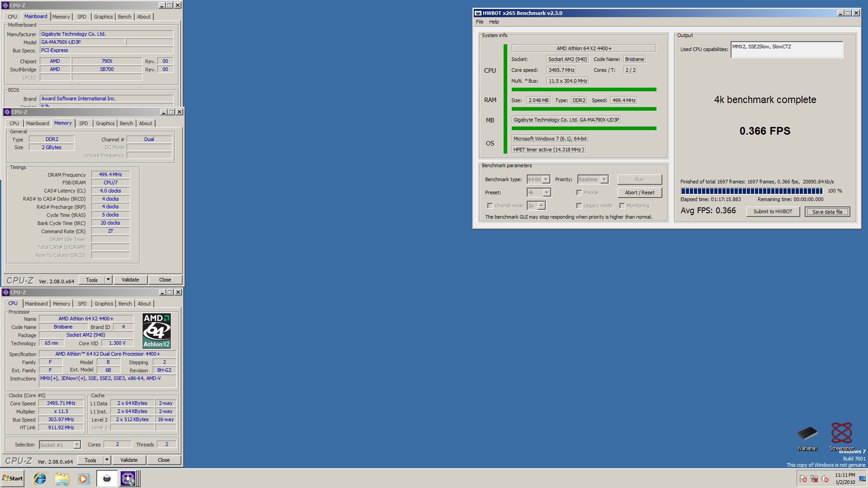Click title bar icon of CPU-Z Mainboard window

point(6,5)
